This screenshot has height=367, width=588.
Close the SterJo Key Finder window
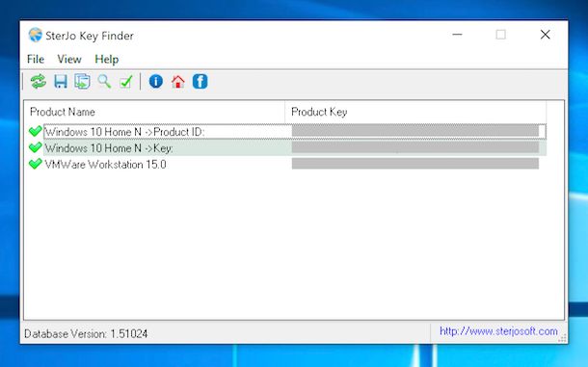545,35
